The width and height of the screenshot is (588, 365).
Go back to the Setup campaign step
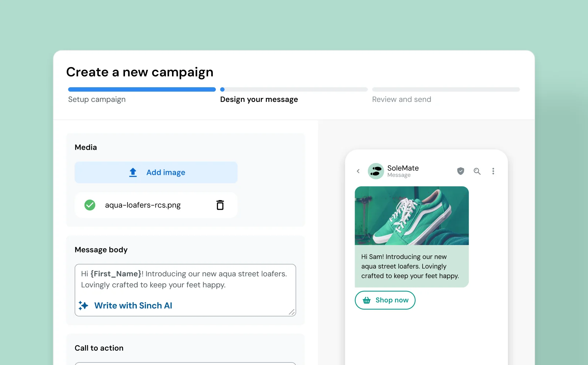(97, 99)
